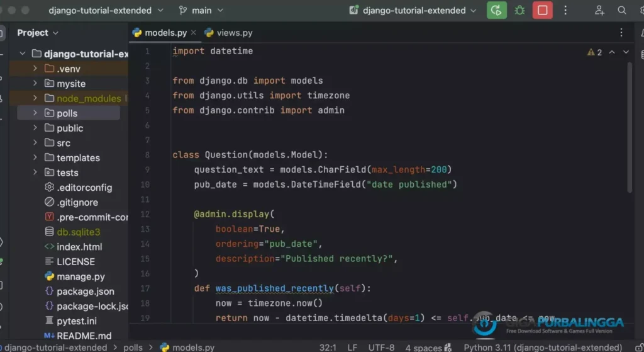
Task: Rerun the django-tutorial-extended configuration
Action: tap(496, 10)
